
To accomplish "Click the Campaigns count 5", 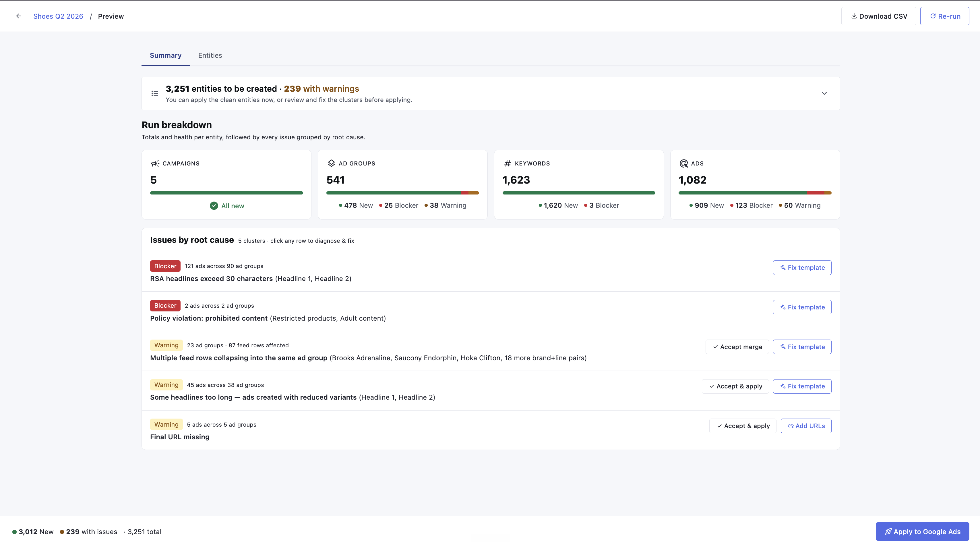I will tap(153, 180).
